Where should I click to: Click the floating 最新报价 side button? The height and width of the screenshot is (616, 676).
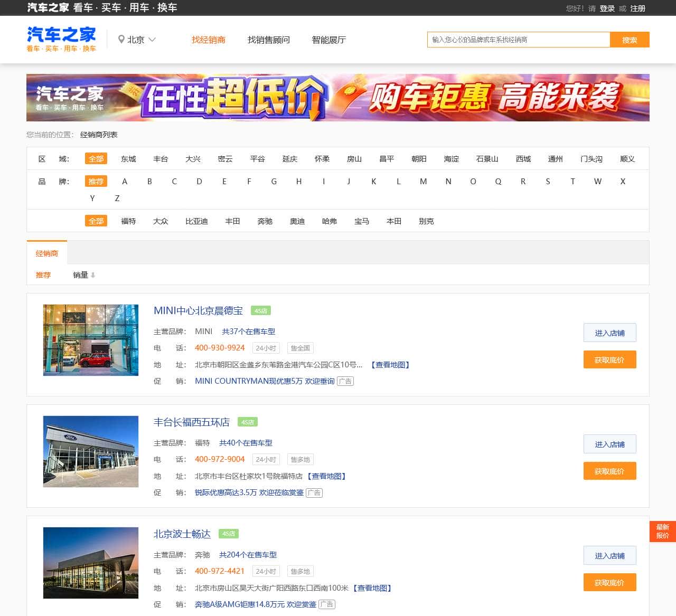click(662, 531)
